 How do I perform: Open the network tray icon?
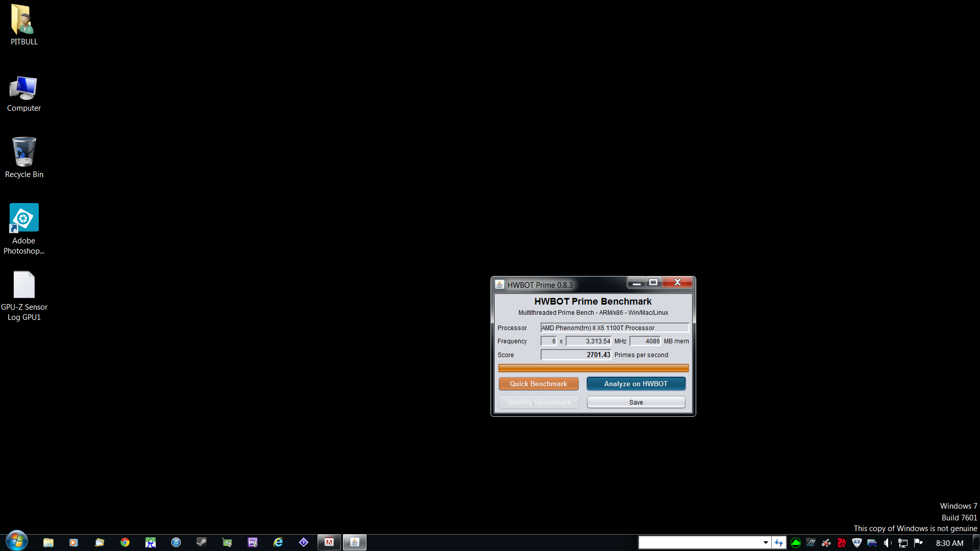click(x=903, y=543)
